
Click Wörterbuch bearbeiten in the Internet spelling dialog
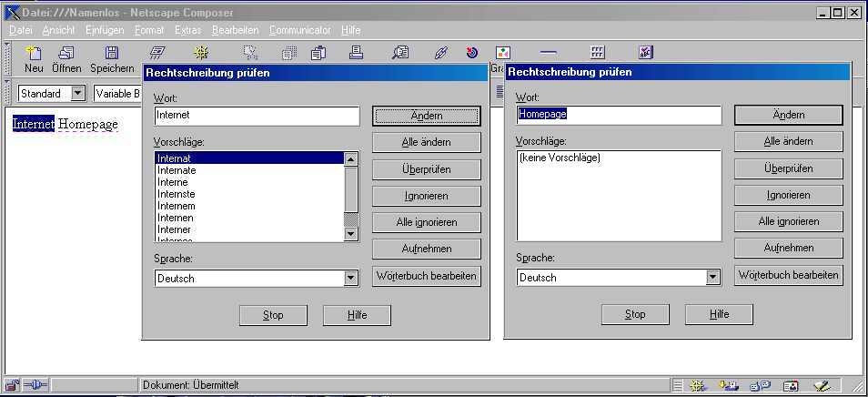(x=426, y=275)
